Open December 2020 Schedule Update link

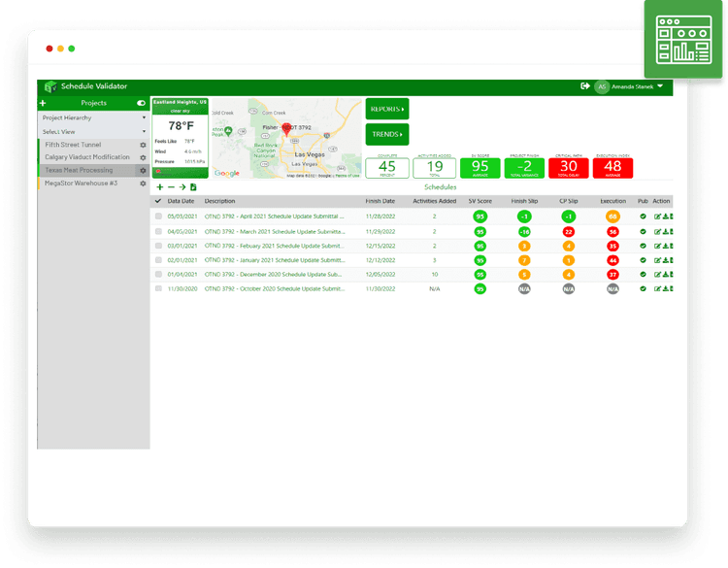[273, 275]
